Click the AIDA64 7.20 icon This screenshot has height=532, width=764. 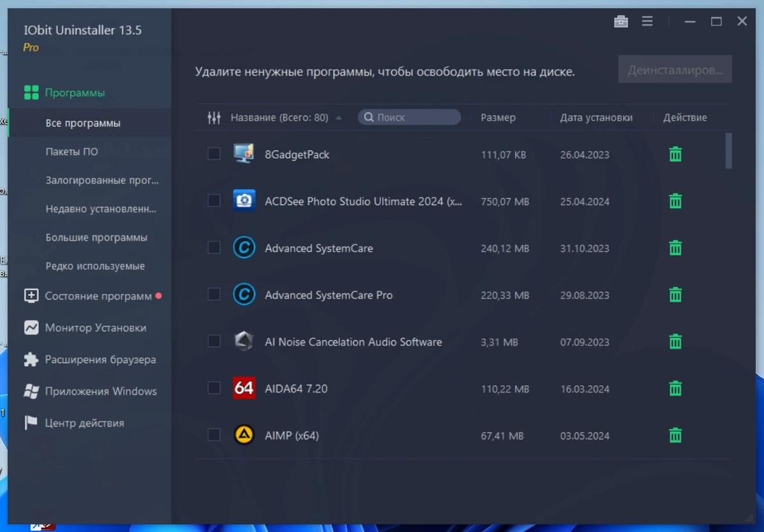[244, 388]
